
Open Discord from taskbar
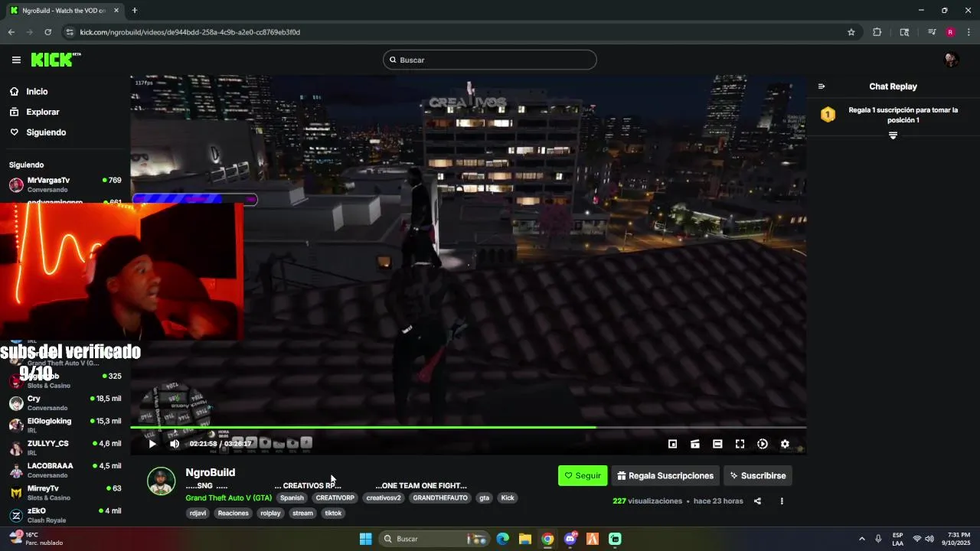pos(570,539)
